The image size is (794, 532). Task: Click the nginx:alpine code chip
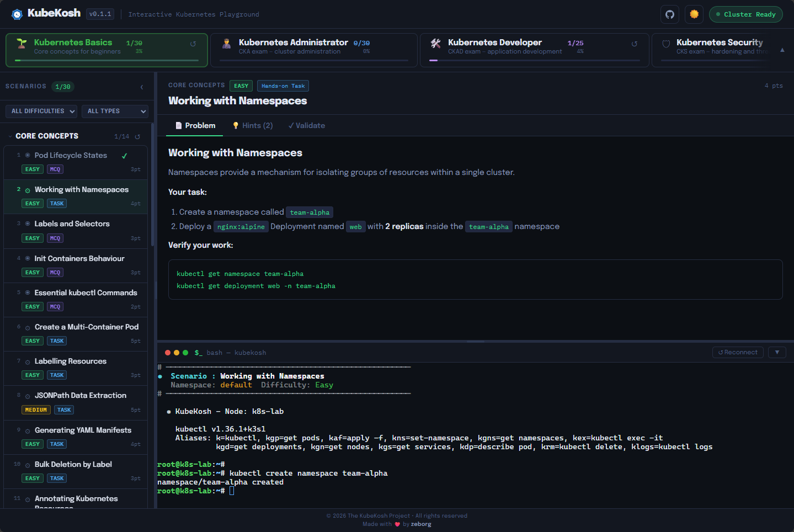241,227
